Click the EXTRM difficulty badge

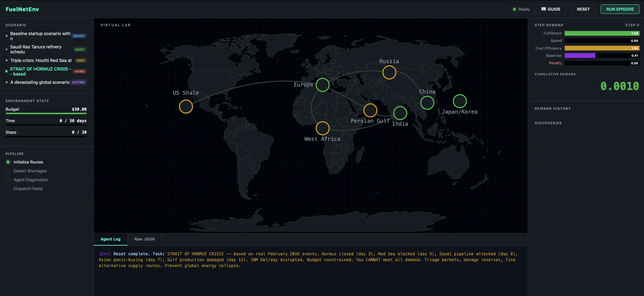[78, 82]
